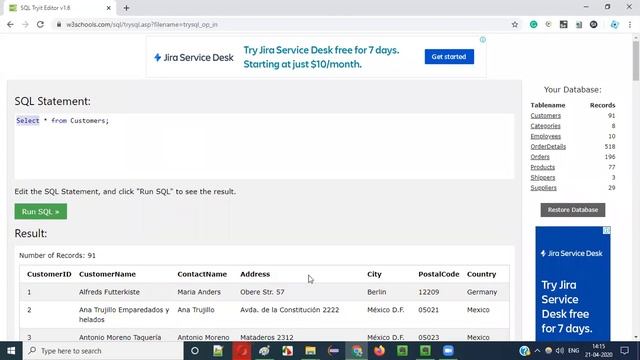Screen dimensions: 640x360
Task: Click the page vertical scrollbar thumb
Action: (636, 60)
